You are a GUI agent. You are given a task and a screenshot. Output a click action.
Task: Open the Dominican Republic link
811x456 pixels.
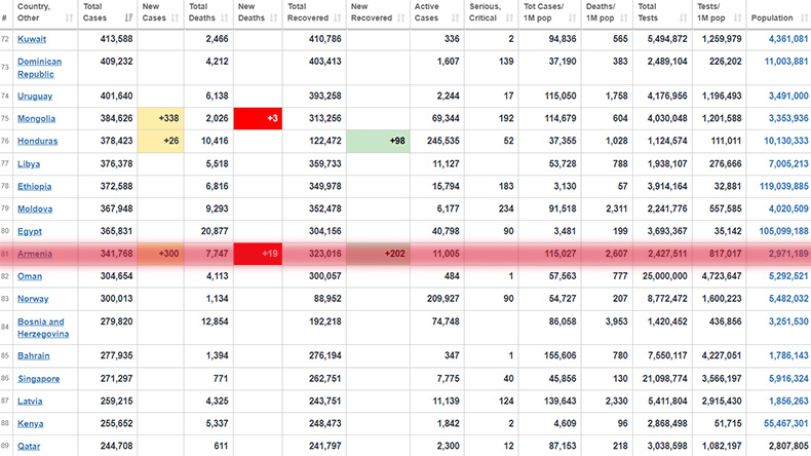(x=39, y=68)
